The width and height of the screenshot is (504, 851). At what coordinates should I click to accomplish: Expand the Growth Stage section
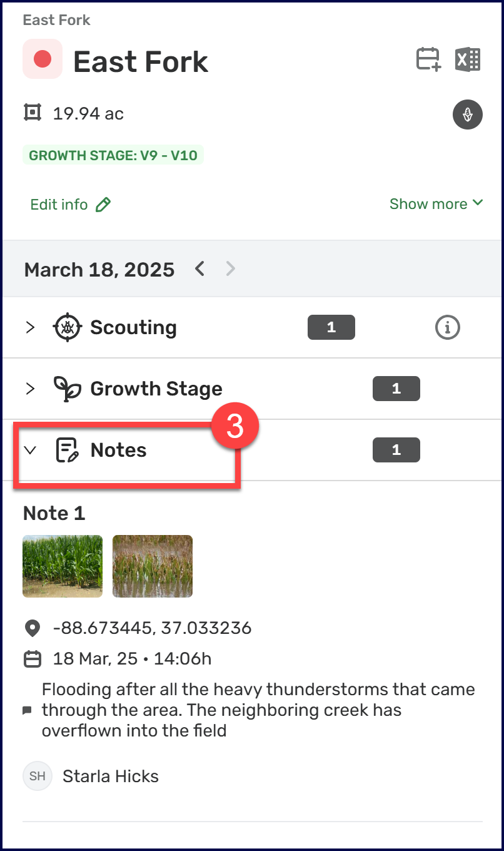(30, 389)
